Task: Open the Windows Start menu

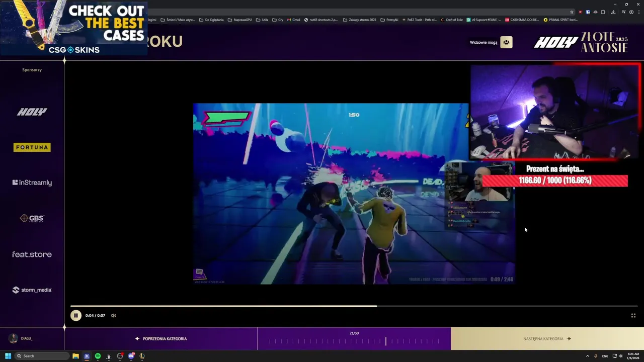Action: point(8,356)
